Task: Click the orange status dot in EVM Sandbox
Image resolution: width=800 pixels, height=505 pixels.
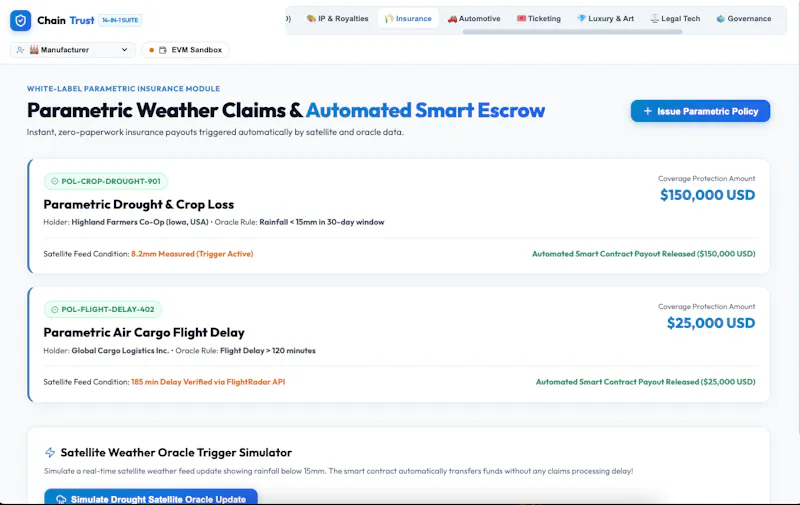Action: tap(152, 50)
